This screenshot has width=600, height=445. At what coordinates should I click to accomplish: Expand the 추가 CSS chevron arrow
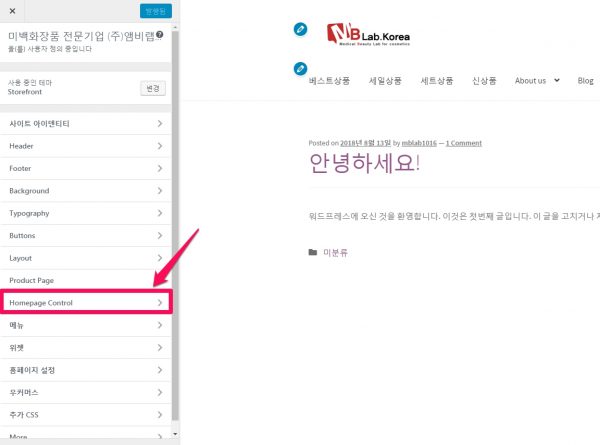pos(160,415)
